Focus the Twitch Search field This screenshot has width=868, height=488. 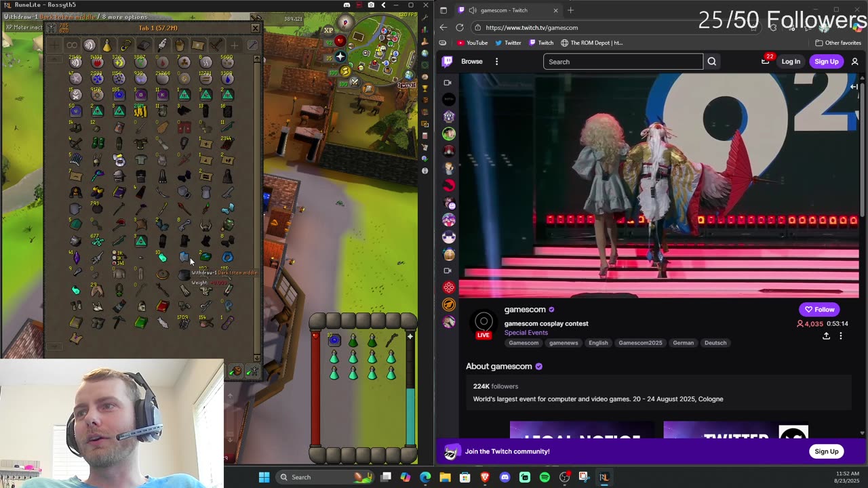pos(623,62)
